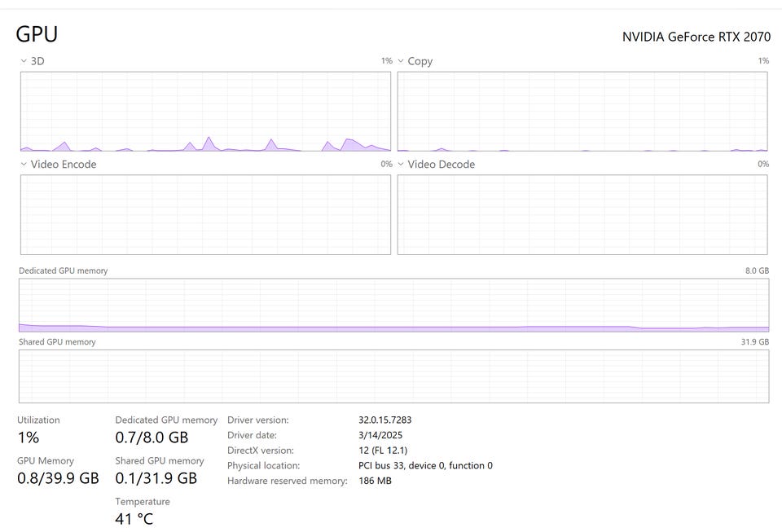Click the Video Decode graph area
Image resolution: width=782 pixels, height=532 pixels.
point(582,214)
